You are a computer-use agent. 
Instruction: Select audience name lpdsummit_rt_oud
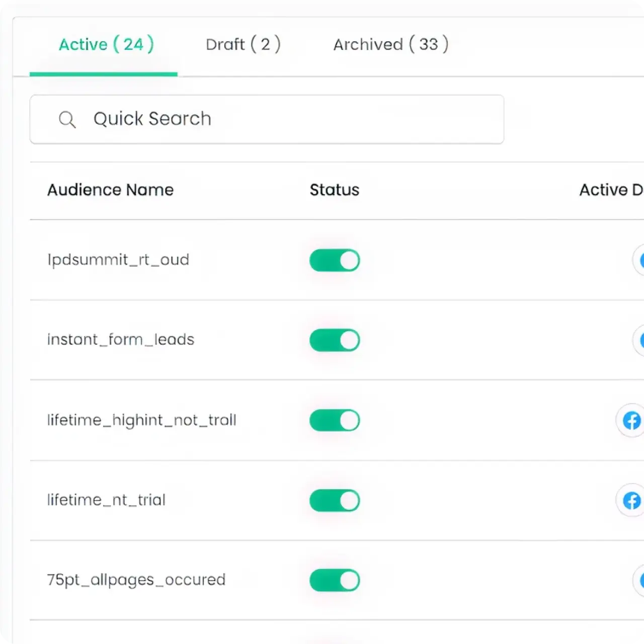[118, 260]
